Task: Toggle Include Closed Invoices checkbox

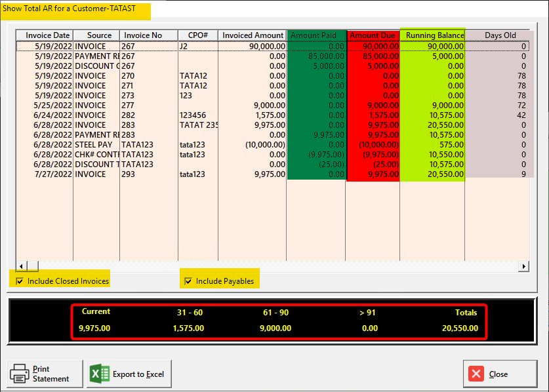Action: pyautogui.click(x=20, y=281)
